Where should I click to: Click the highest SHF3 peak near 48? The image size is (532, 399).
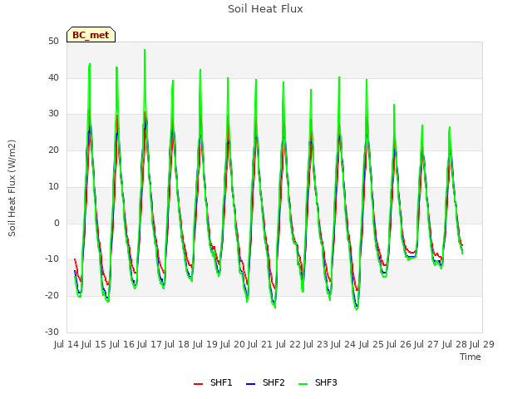click(x=145, y=50)
